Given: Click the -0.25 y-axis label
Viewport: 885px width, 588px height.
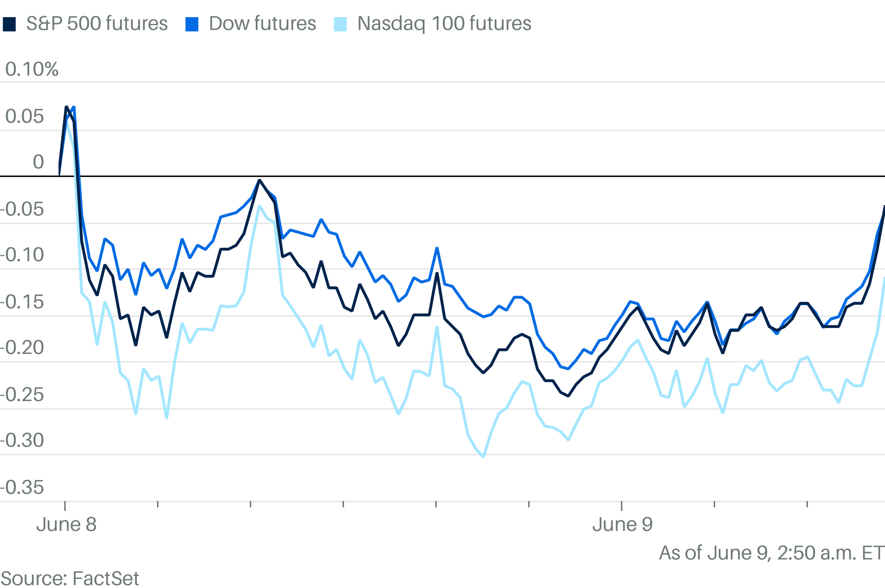Looking at the screenshot, I should (x=22, y=395).
